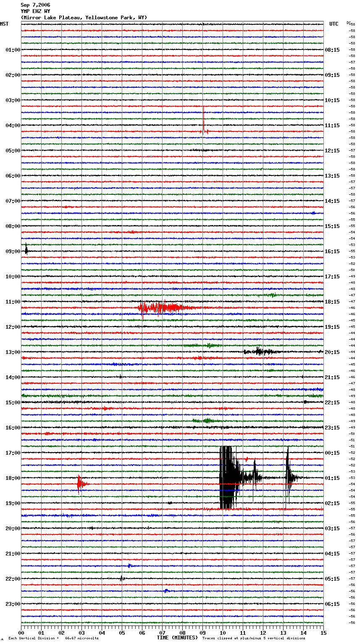Click the 17:00 MST time label
The image size is (357, 644).
13,453
